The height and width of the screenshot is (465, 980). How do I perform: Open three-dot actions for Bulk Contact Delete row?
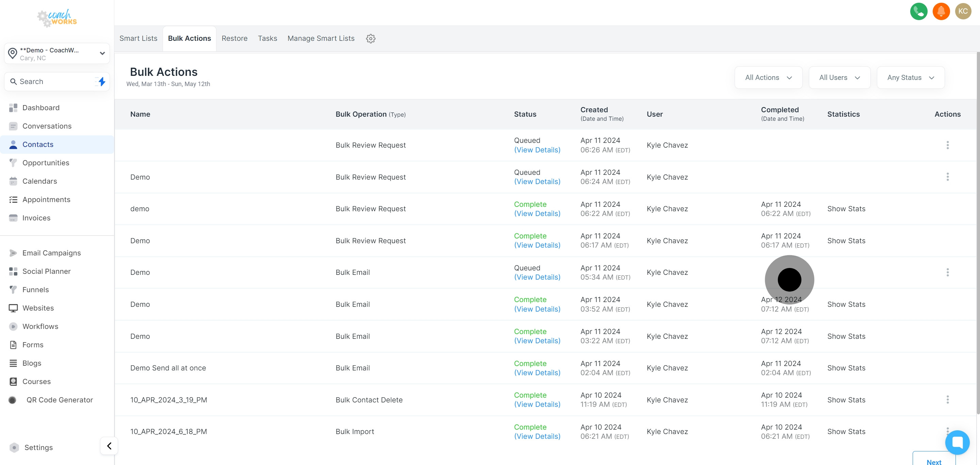[x=947, y=400]
